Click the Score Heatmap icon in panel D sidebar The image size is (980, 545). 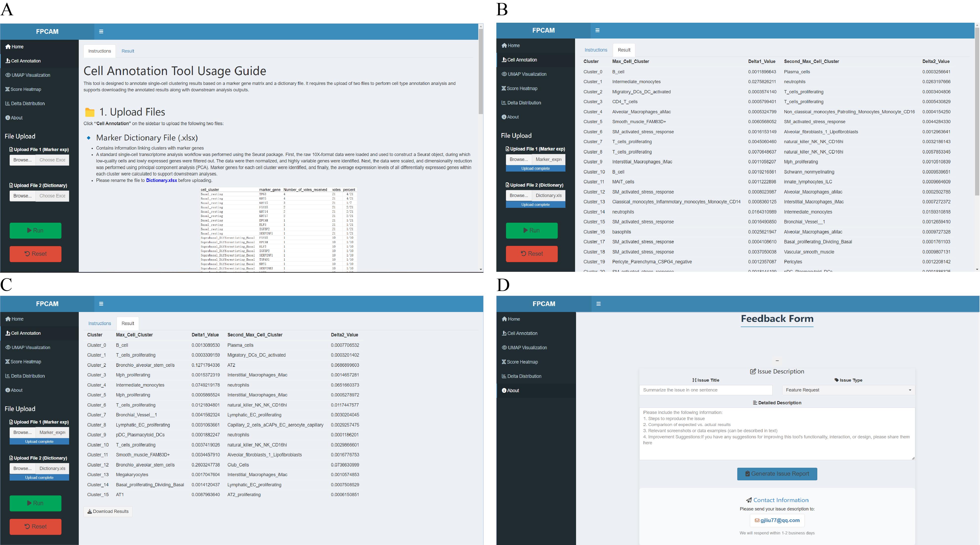pos(504,362)
